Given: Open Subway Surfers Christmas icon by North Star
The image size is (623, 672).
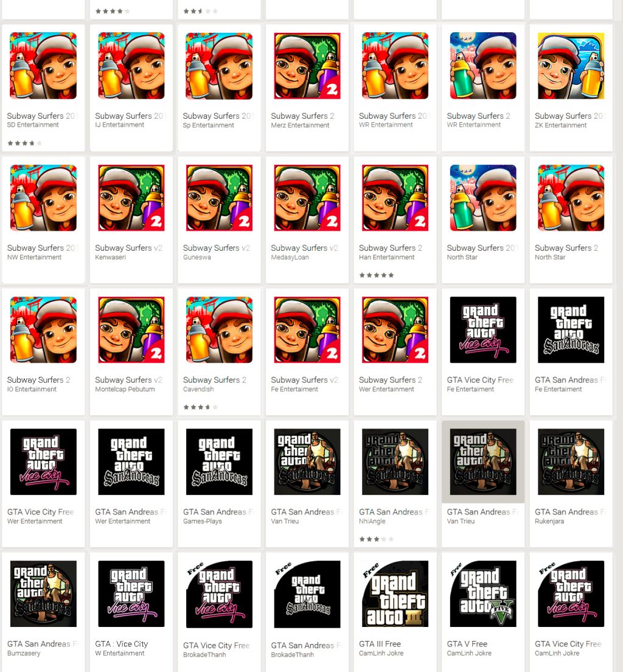Looking at the screenshot, I should click(x=483, y=198).
